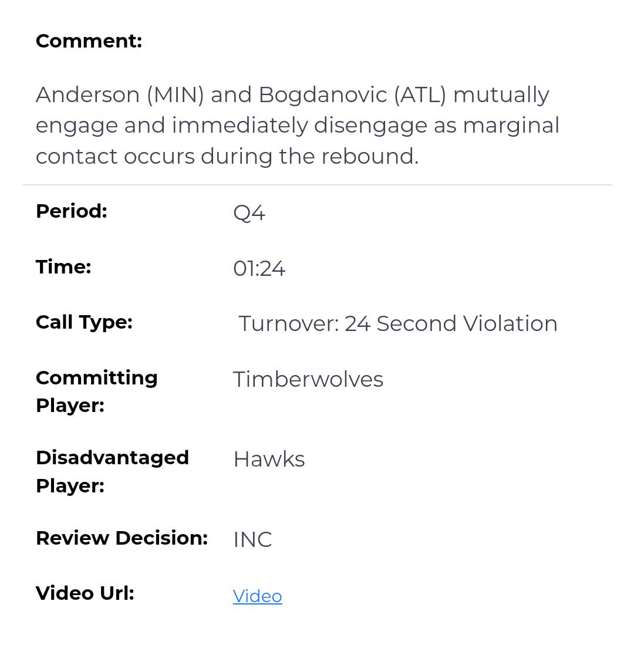Click the 'Committing Player:' label
Viewport: 634px width, 672px height.
[96, 391]
